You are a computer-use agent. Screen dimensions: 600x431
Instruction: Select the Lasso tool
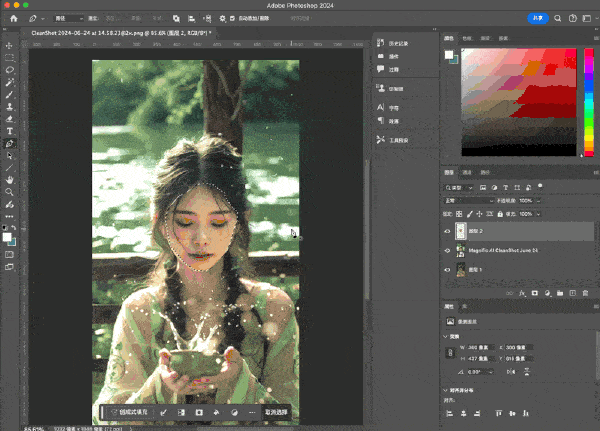point(9,70)
